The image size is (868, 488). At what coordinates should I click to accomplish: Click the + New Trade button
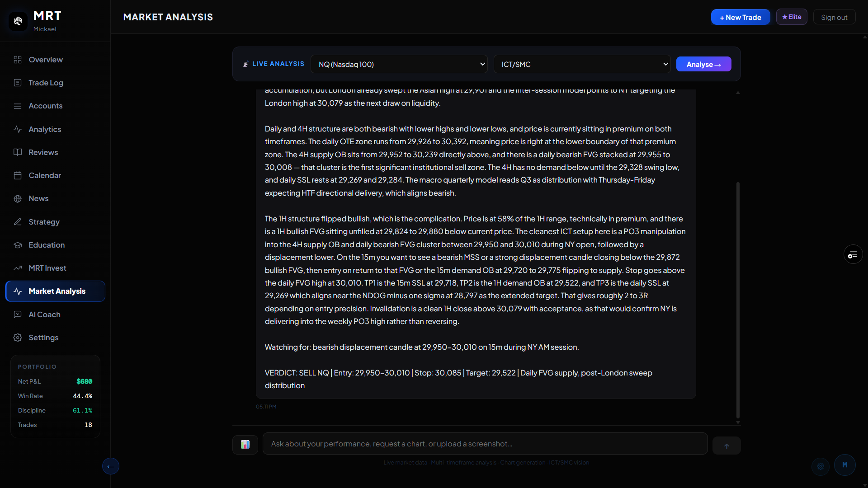741,17
